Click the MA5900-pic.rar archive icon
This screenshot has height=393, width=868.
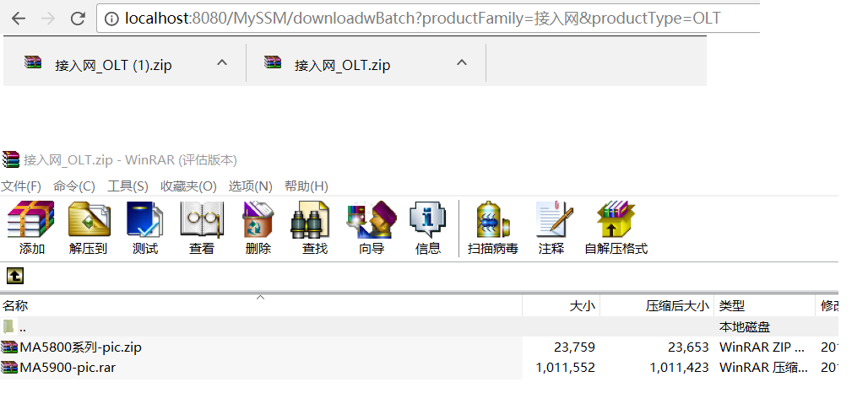click(9, 367)
